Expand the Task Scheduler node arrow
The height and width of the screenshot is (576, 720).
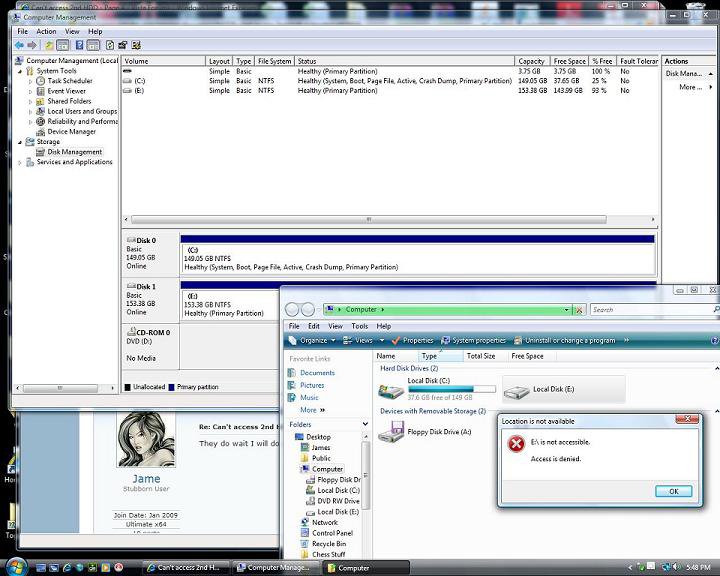[31, 81]
